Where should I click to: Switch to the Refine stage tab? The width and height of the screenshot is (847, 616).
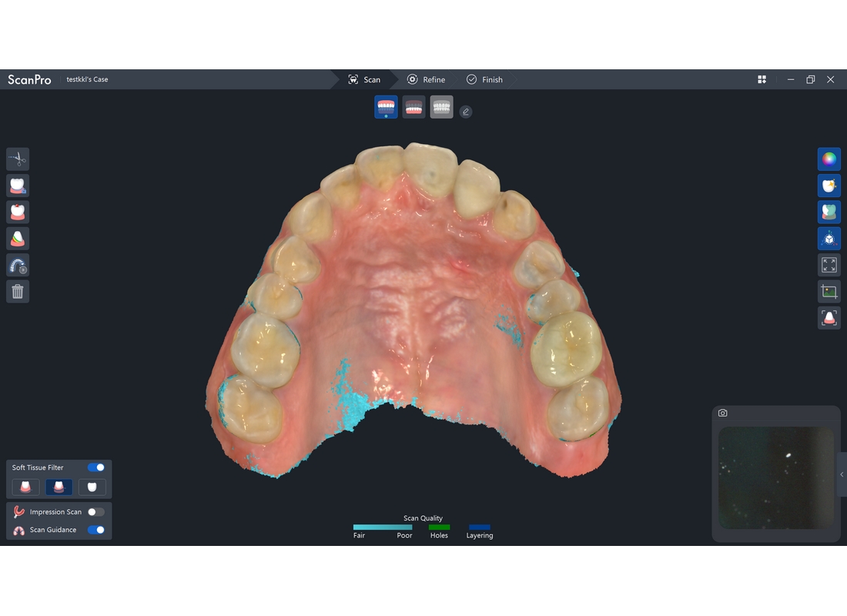point(427,79)
